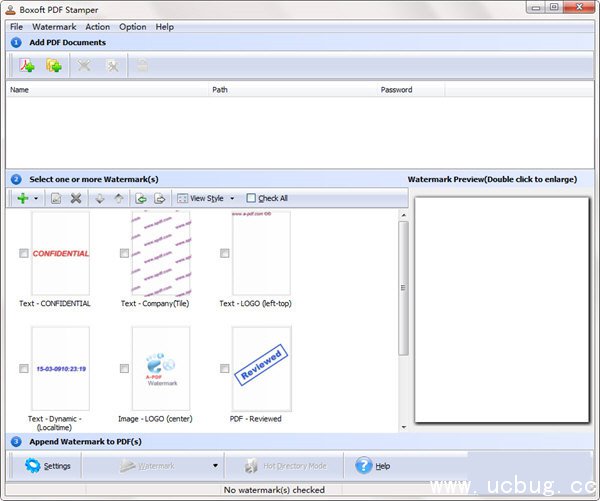Tick the Text - CONFIDENTIAL watermark checkbox

pyautogui.click(x=24, y=254)
